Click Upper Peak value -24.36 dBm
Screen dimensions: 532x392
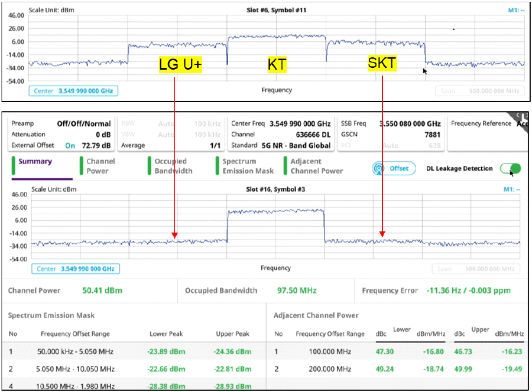[x=232, y=351]
